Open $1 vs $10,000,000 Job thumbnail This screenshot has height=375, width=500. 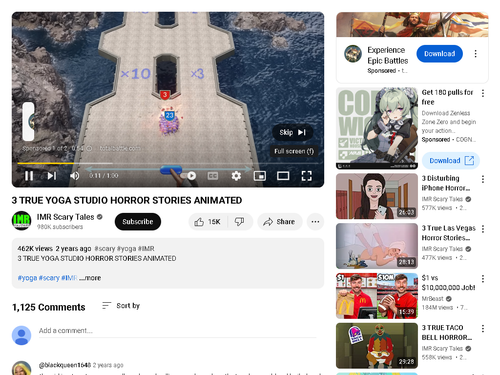[x=377, y=296]
